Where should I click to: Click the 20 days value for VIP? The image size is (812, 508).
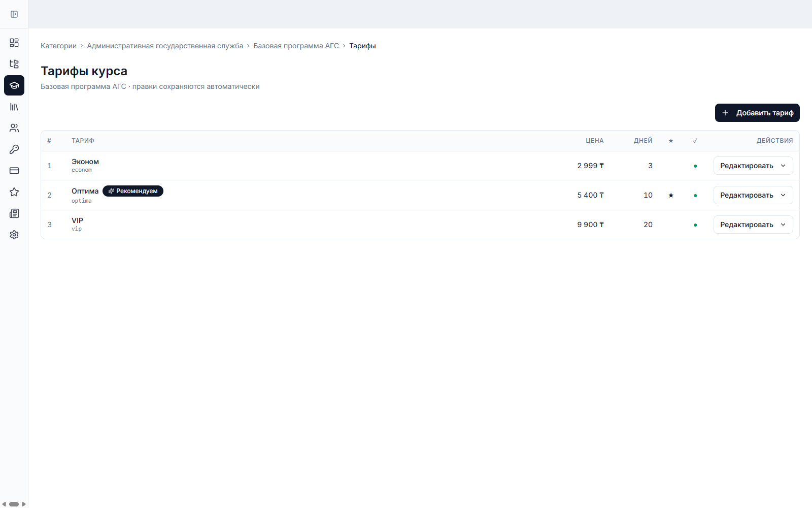coord(648,225)
